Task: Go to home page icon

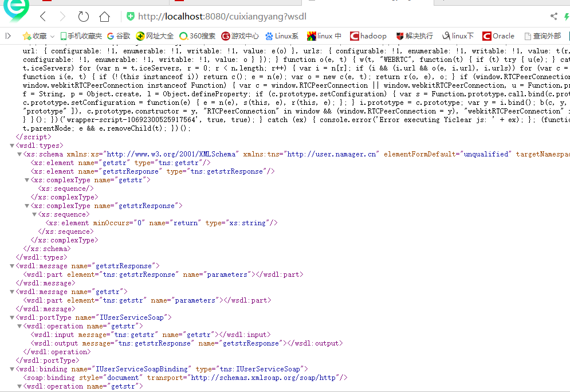Action: 104,17
